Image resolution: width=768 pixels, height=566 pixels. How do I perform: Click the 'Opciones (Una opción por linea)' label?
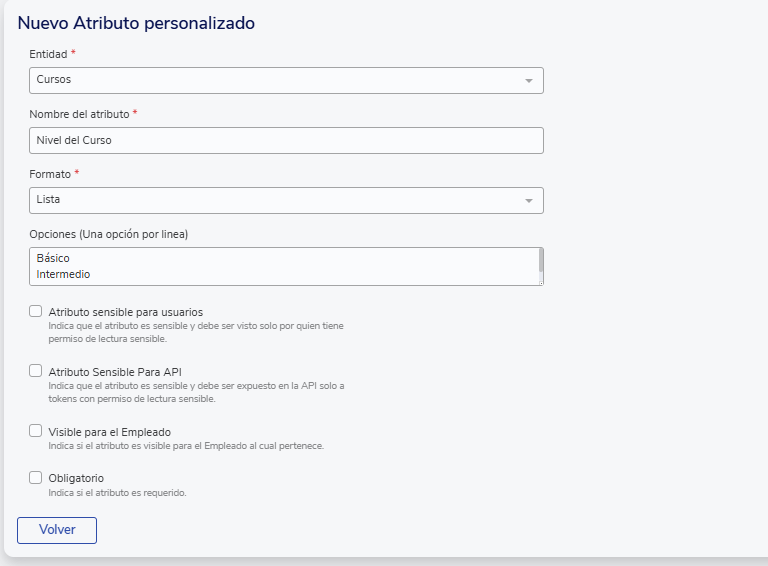point(109,234)
